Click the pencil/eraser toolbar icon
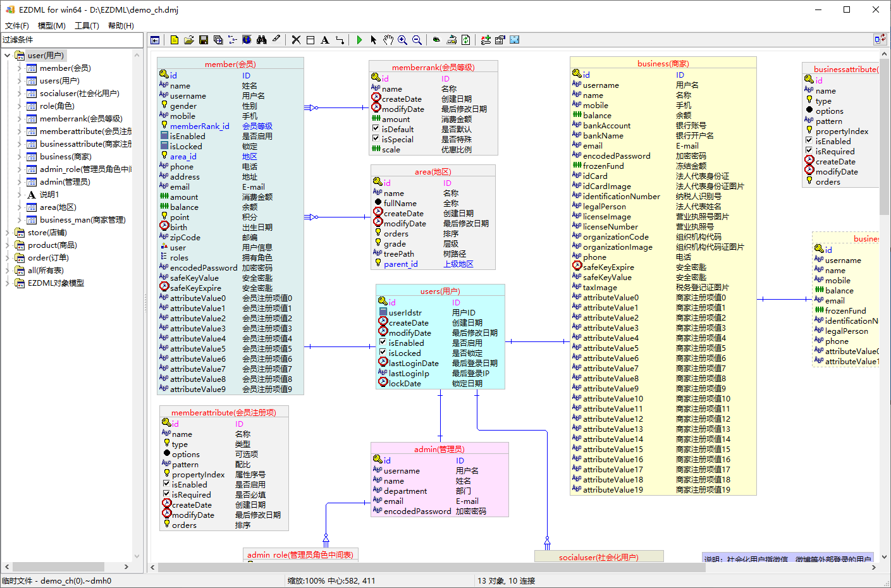Viewport: 891px width, 588px height. 276,39
